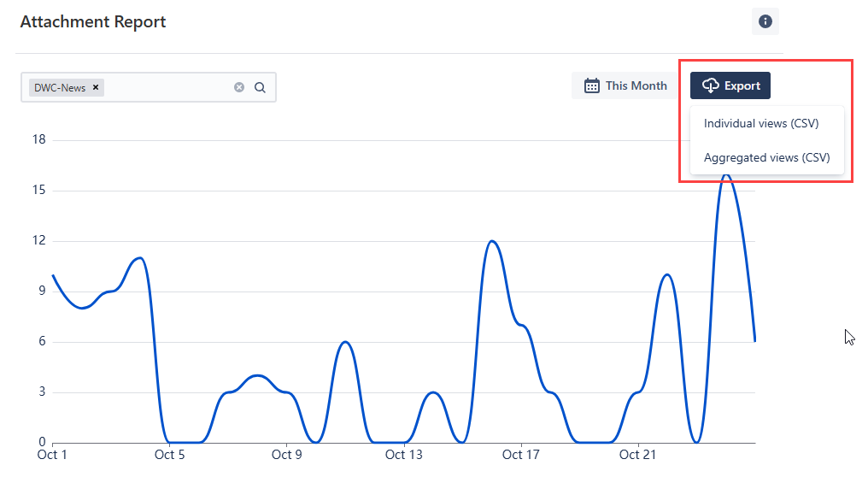Click the highest line peak near Oct 24

[725, 175]
